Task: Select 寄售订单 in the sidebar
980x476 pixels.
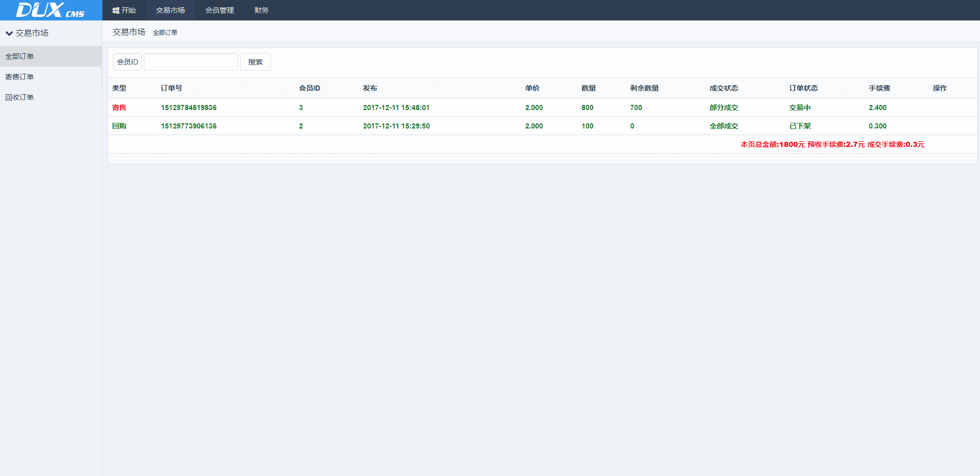Action: click(x=51, y=77)
